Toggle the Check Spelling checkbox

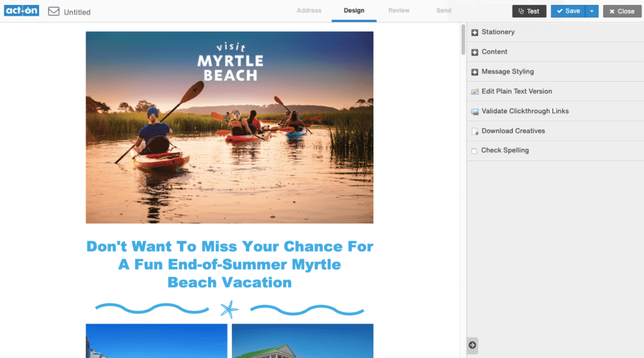click(474, 151)
